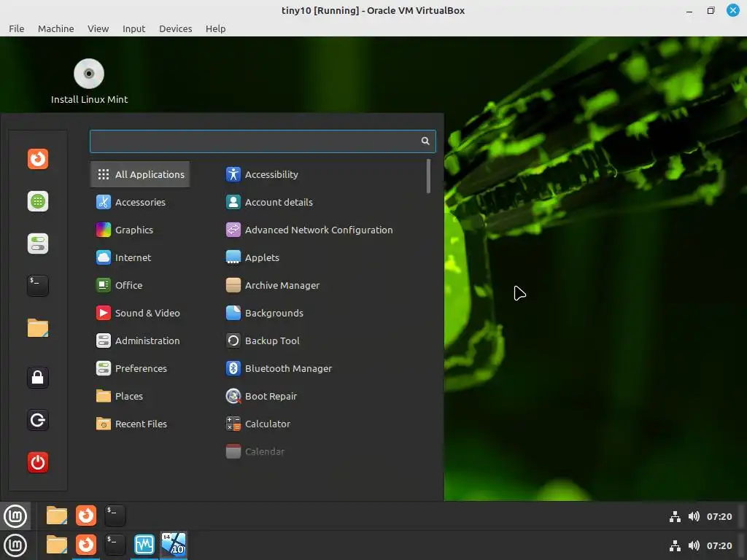Open System Monitor on the host panel
The image size is (747, 560).
pos(144,545)
